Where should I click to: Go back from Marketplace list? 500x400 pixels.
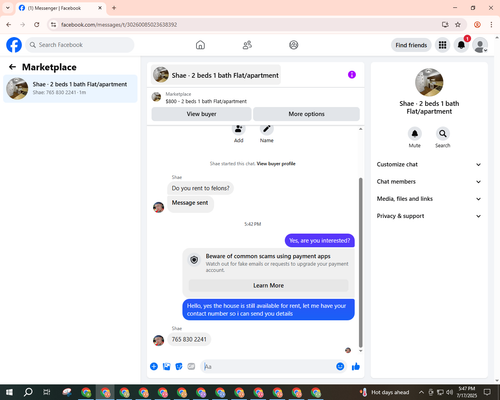click(12, 67)
